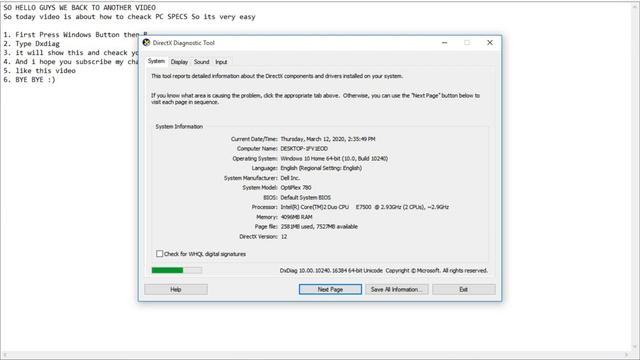Viewport: 640px width, 360px height.
Task: Click the Current Date/Time value
Action: coord(328,139)
